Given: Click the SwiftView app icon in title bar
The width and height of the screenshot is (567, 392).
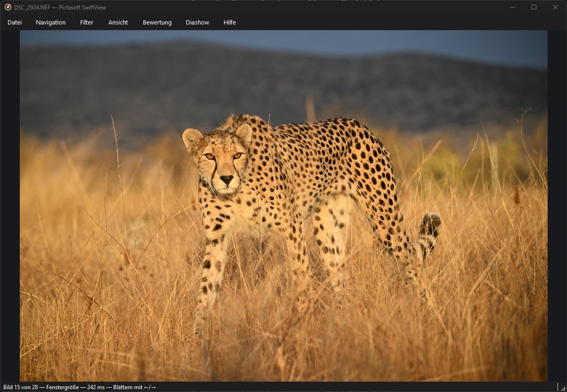Looking at the screenshot, I should pyautogui.click(x=8, y=7).
